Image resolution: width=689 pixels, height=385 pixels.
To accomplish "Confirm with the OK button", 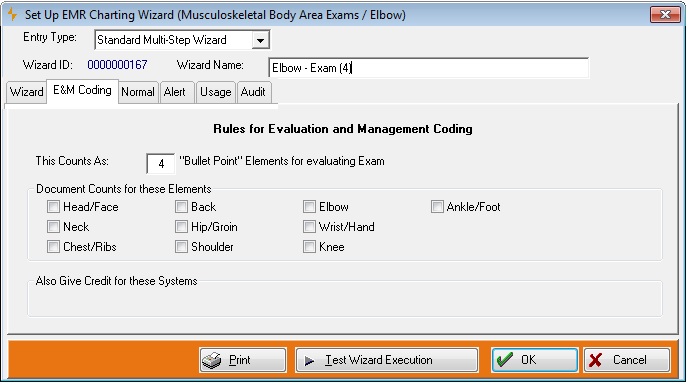I will point(534,360).
